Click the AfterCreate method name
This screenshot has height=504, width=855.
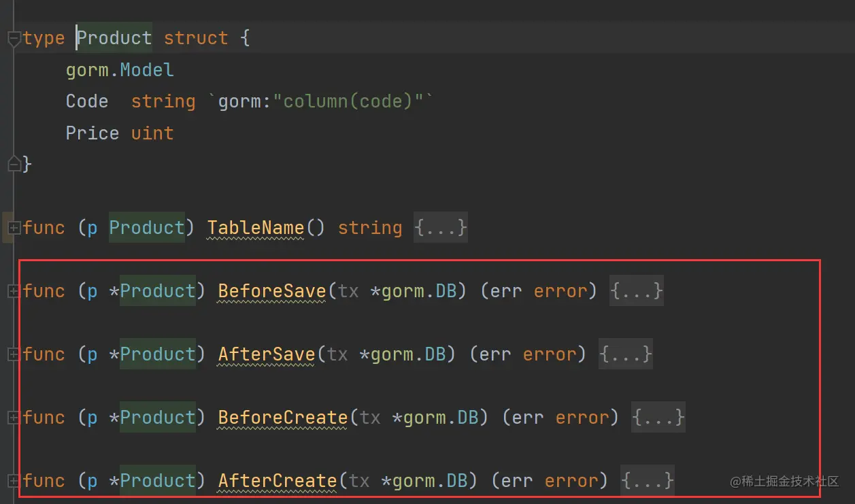278,481
